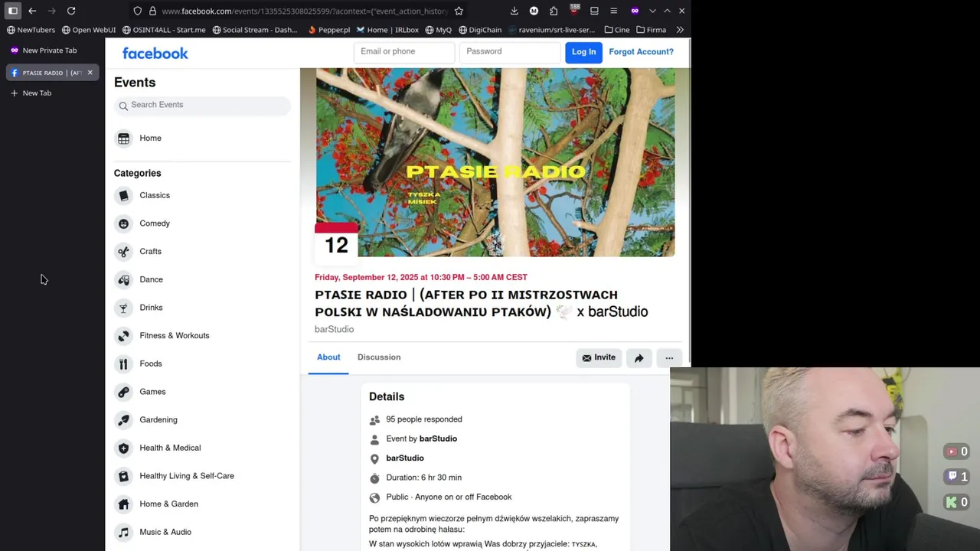Click the Kick viewer counter overlay
Viewport: 980px width, 551px height.
(x=957, y=502)
